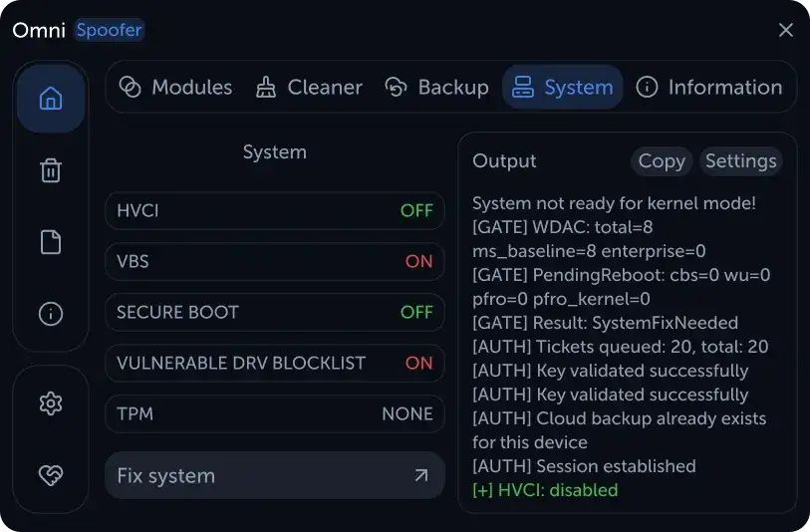Toggle VULNERABLE DRV BLOCKLIST ON status
Viewport: 810px width, 532px height.
point(418,363)
